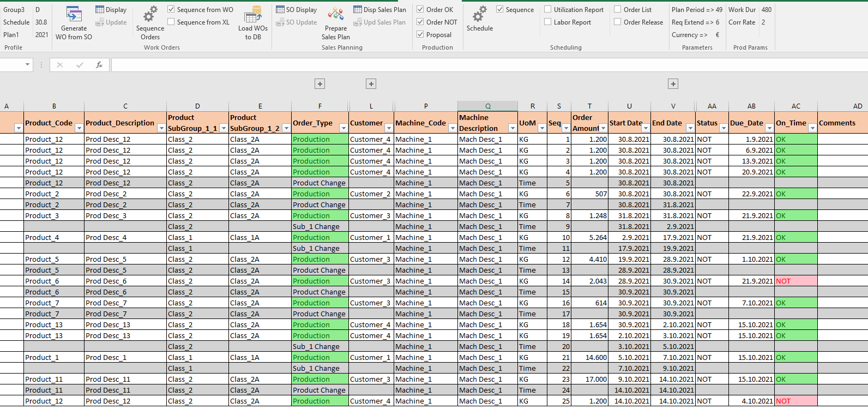
Task: Open the Product SubGroup_1_1 filter dropdown
Action: tap(224, 128)
